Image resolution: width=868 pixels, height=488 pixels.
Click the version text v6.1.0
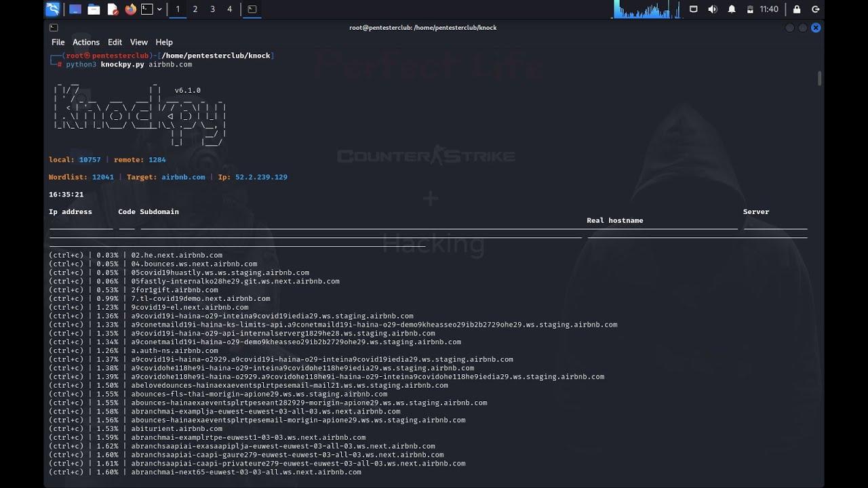click(x=188, y=90)
